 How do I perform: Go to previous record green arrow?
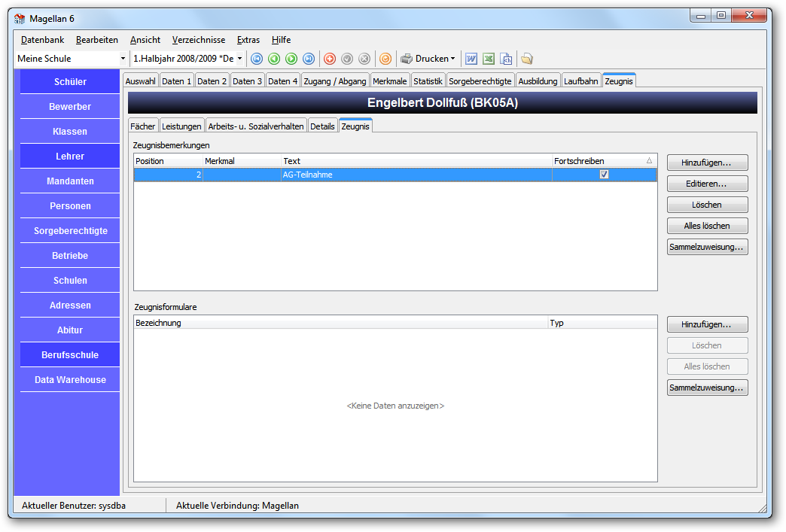coord(274,59)
